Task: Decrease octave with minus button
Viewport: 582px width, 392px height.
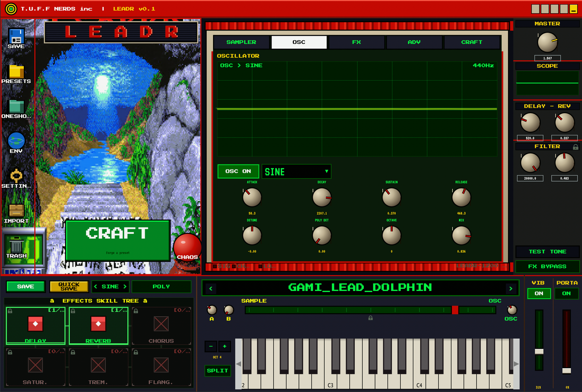Action: [x=211, y=346]
